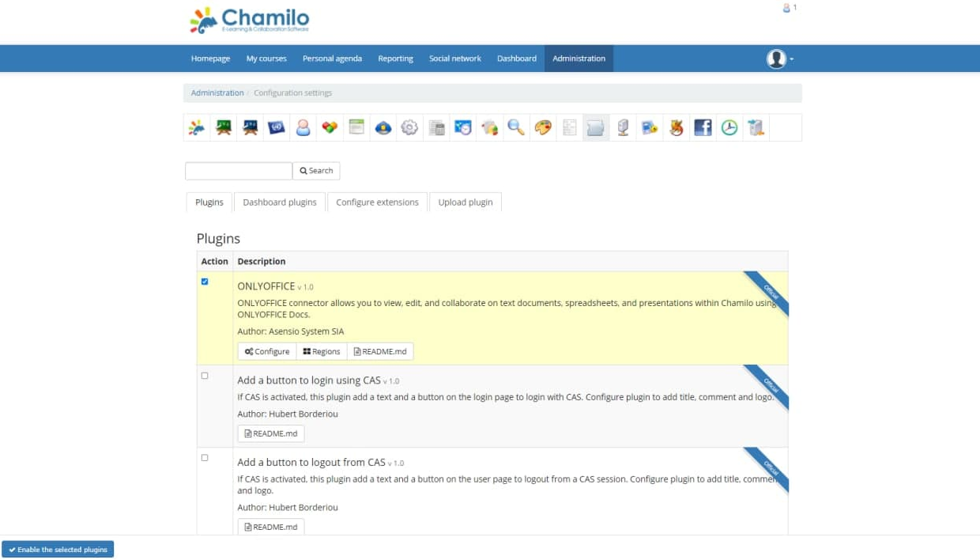Select the Crons clock icon in the toolbar
Viewport: 980px width, 560px height.
(729, 127)
